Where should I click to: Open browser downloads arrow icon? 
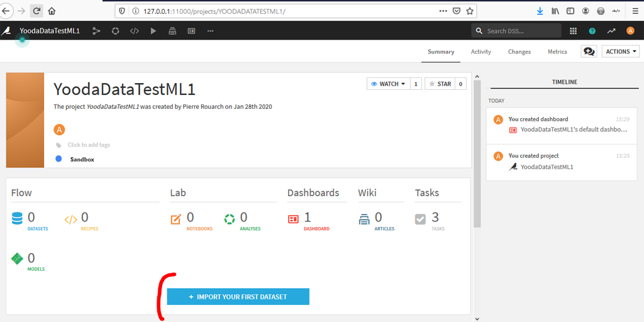tap(540, 11)
